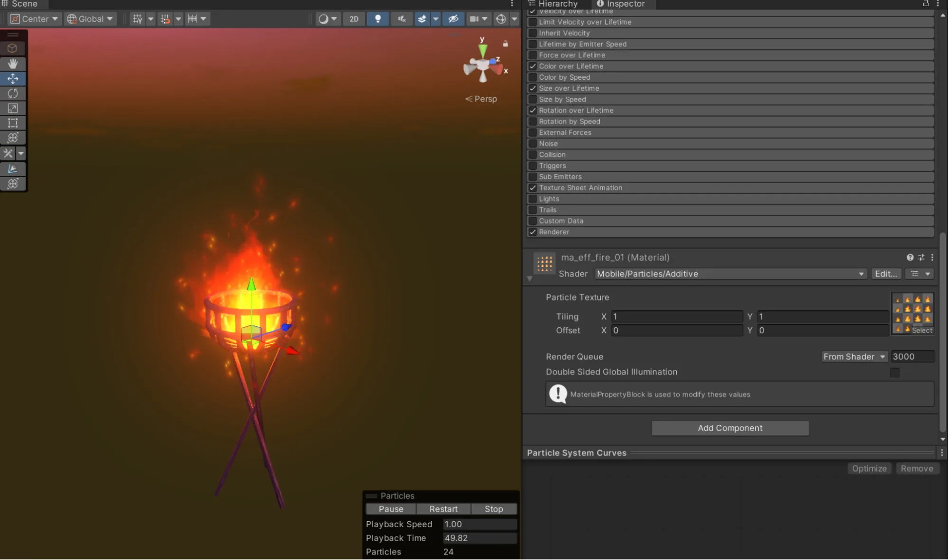Select the Hand tool in scene toolbar

13,64
